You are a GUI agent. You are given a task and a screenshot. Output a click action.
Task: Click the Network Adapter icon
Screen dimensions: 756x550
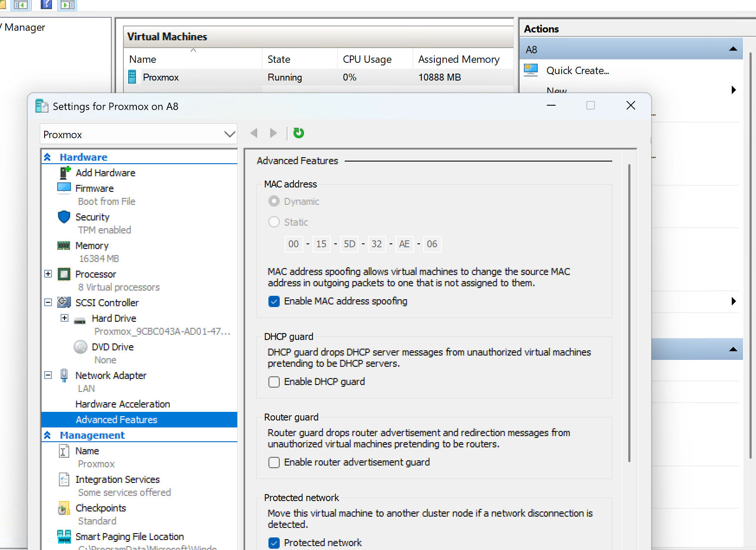point(64,375)
